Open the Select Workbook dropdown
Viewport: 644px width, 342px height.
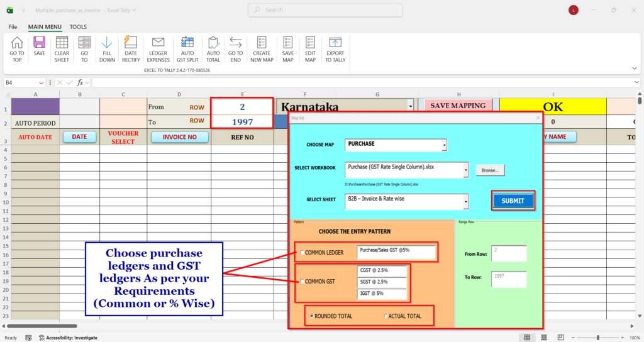(465, 170)
